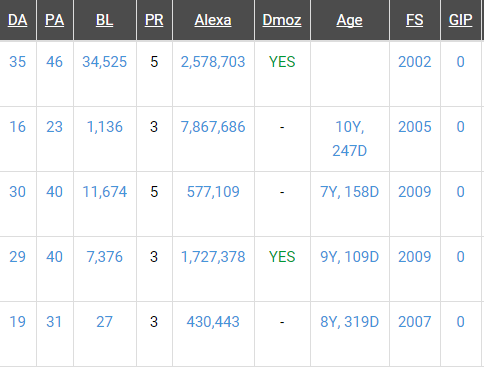Click the PR column header

click(x=154, y=20)
